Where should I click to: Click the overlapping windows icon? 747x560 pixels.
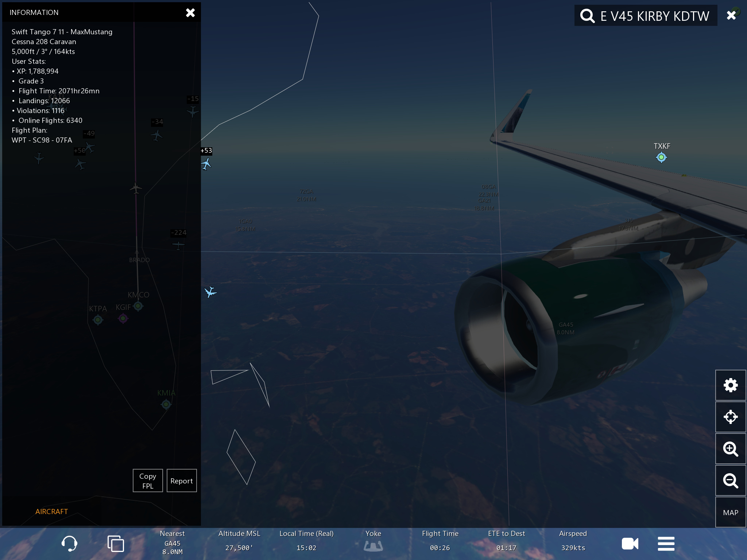pos(116,544)
